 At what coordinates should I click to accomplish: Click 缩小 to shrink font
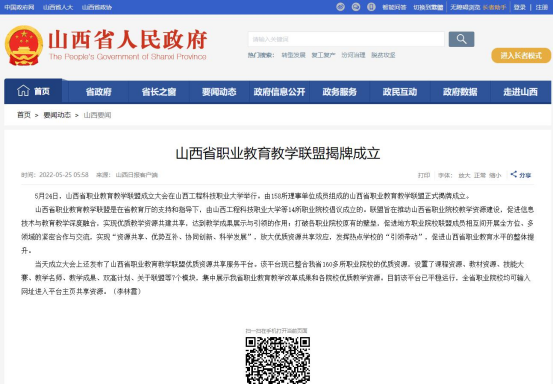[x=495, y=175]
